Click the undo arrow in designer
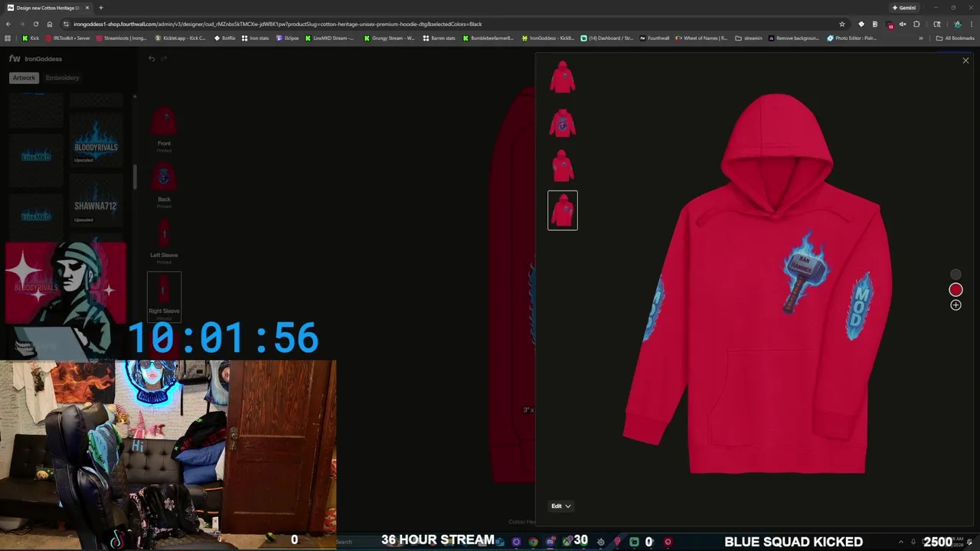 pyautogui.click(x=152, y=59)
